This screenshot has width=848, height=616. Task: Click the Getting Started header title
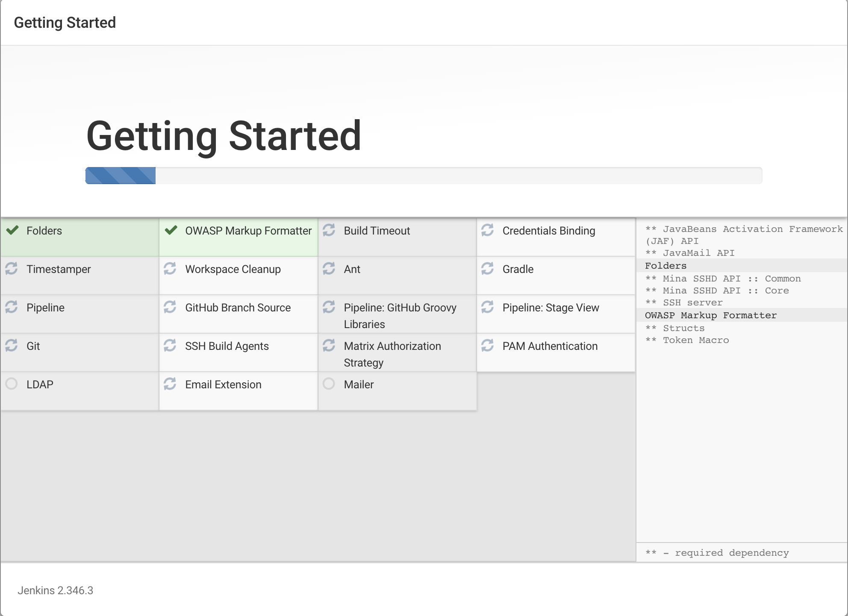(x=65, y=23)
